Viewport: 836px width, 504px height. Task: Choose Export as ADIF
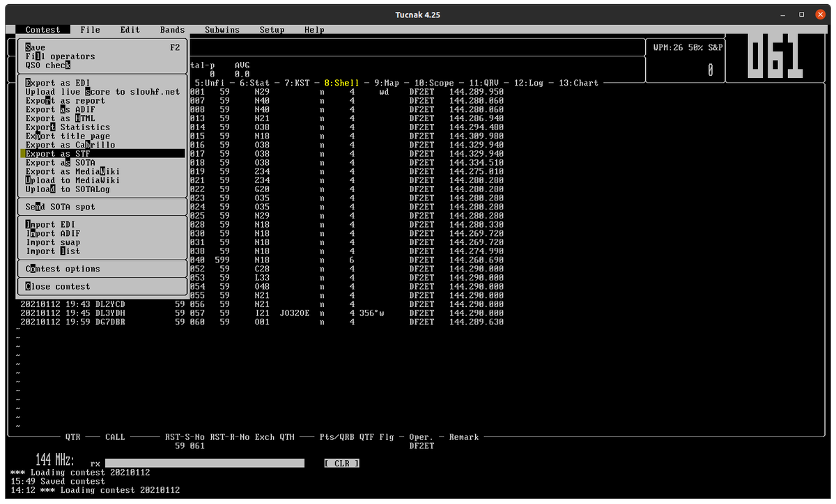click(x=103, y=109)
